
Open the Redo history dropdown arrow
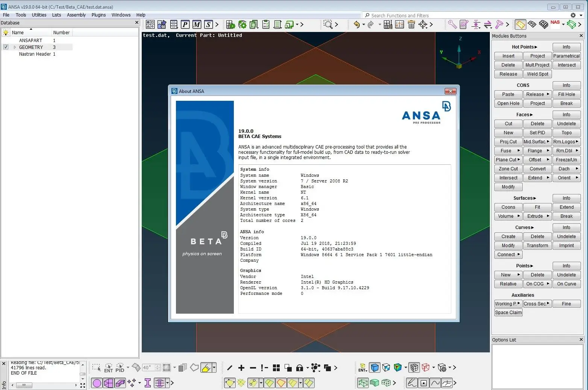click(379, 24)
